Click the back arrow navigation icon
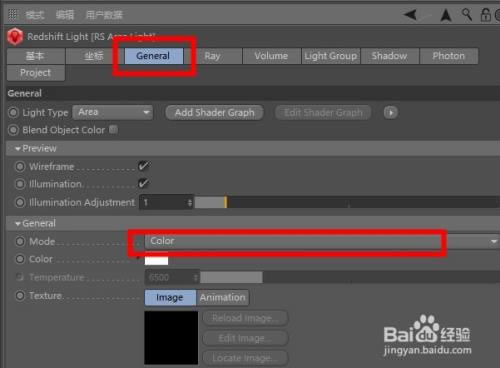The image size is (500, 368). 410,15
